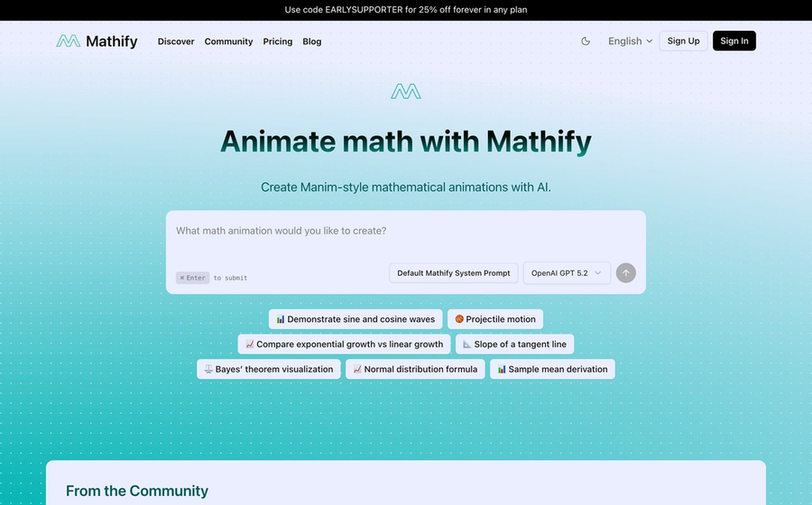This screenshot has height=505, width=812.
Task: Choose Compare exponential growth vs linear growth
Action: [x=344, y=344]
